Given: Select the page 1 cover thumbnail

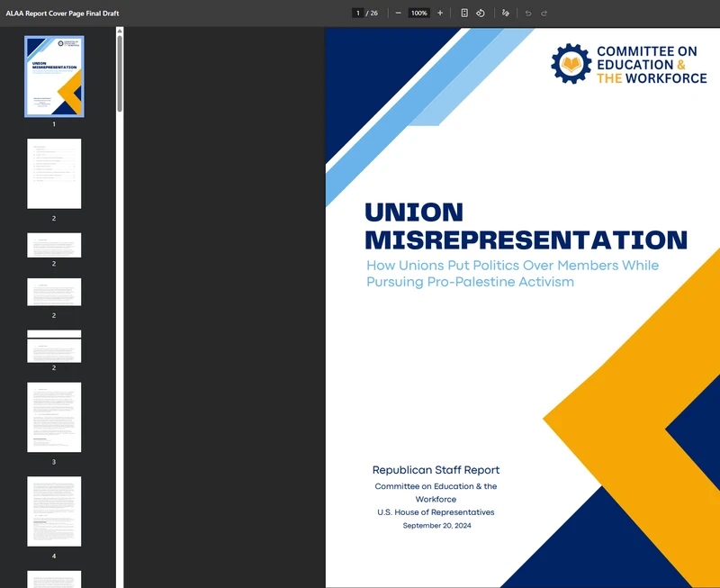Looking at the screenshot, I should coord(54,77).
